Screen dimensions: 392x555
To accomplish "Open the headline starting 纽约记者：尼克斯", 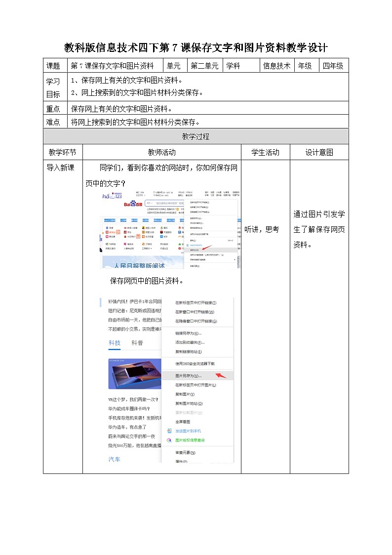I will 135,310.
